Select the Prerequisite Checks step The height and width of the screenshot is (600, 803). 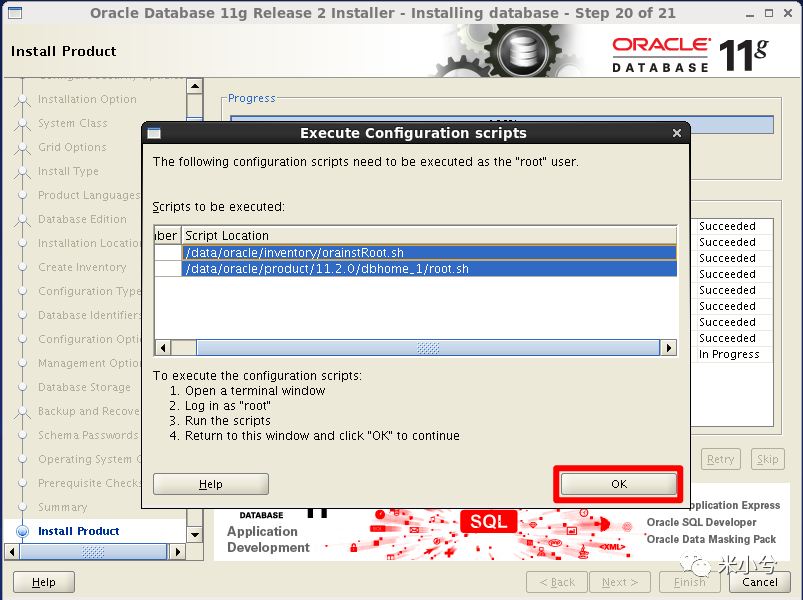pos(89,483)
